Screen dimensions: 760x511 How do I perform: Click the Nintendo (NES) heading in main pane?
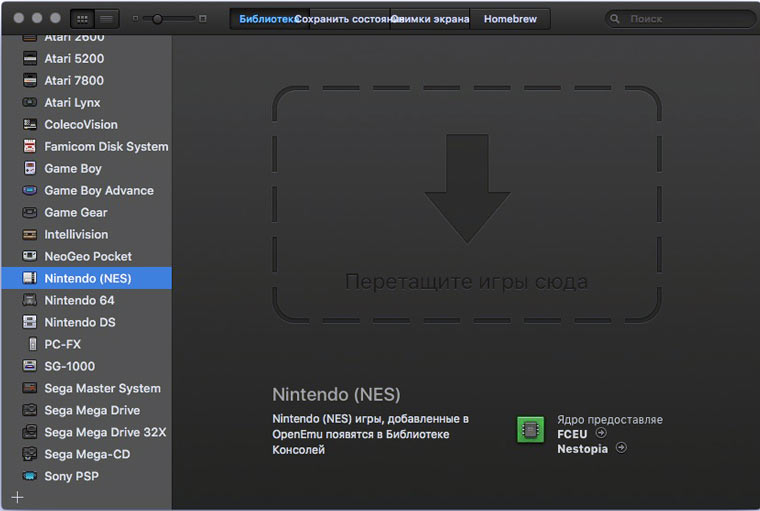336,395
